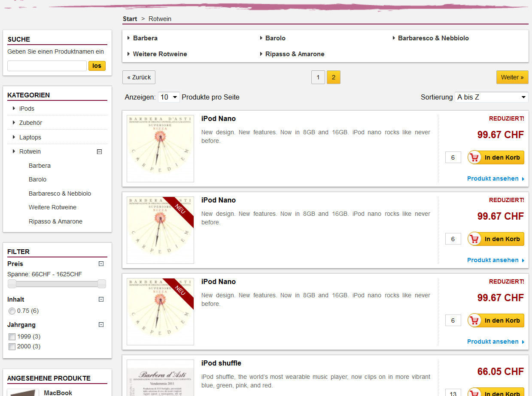Click the Weiter » button
Viewport: 532px width, 396px height.
(x=512, y=77)
